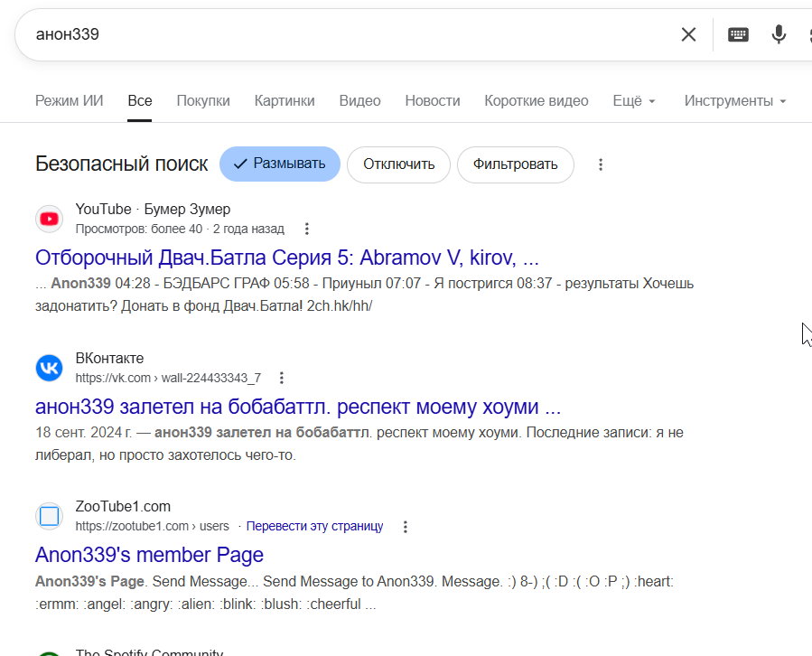Select the Все results tab

point(140,100)
